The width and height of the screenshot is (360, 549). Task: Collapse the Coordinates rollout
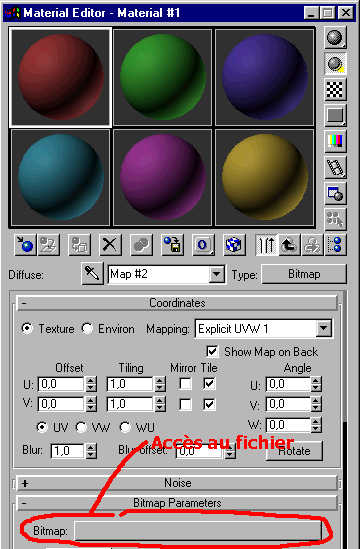click(x=177, y=303)
